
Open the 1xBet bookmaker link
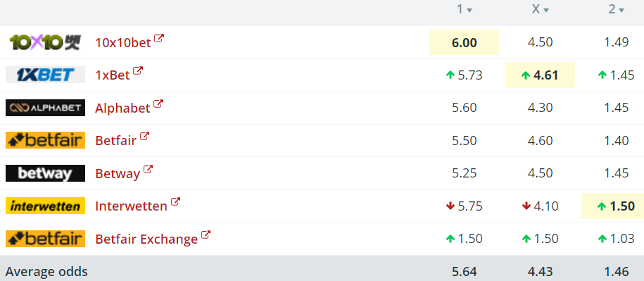pos(113,75)
